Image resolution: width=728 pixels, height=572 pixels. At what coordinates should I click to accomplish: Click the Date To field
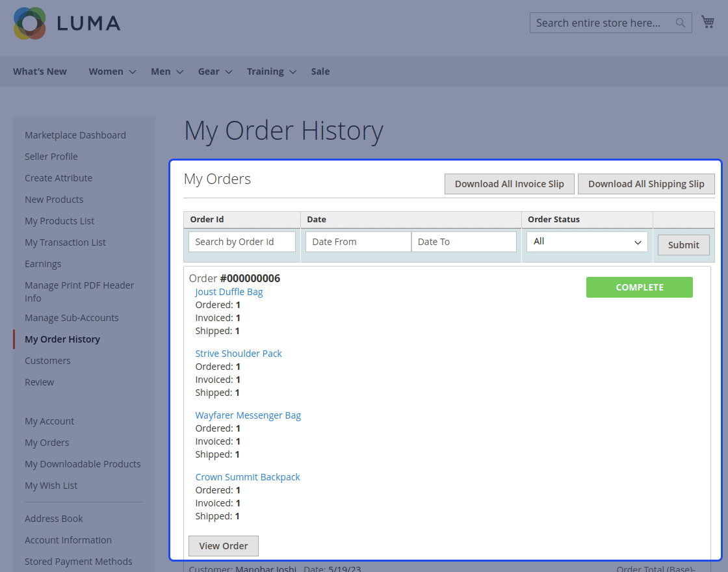point(464,242)
